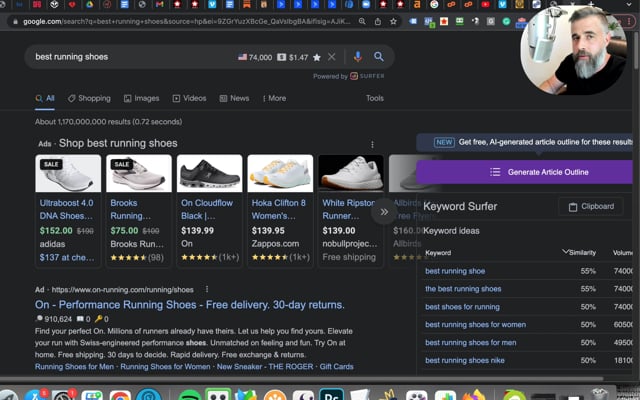
Task: Click the Ultraboost shoe thumbnail
Action: pos(68,173)
